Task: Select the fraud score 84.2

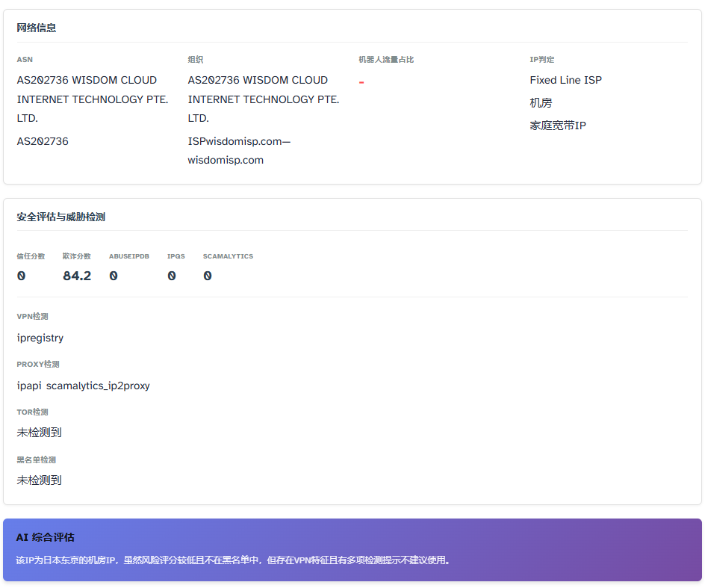Action: pyautogui.click(x=77, y=276)
